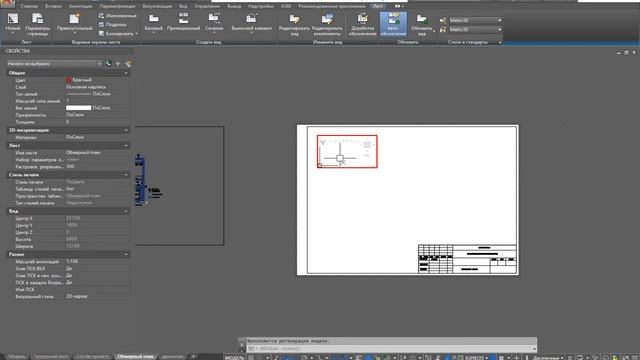Screen dimensions: 640x360
Task: Click Доработка обозначения button
Action: [362, 24]
